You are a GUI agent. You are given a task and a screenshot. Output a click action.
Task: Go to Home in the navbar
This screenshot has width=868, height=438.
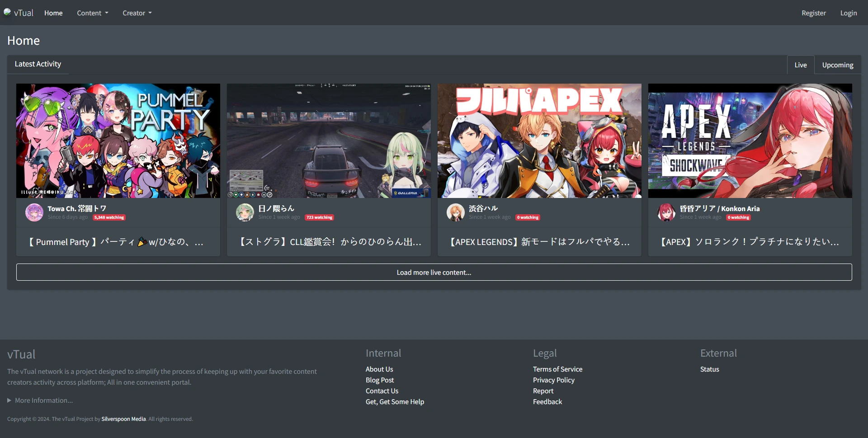(53, 13)
